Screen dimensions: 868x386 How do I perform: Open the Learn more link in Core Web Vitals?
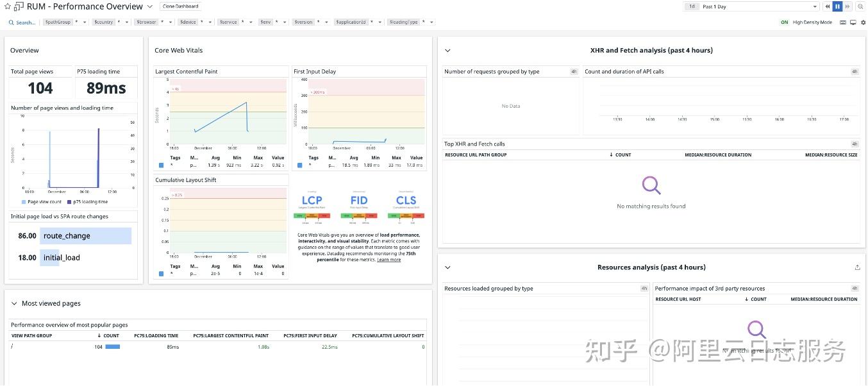pyautogui.click(x=388, y=259)
